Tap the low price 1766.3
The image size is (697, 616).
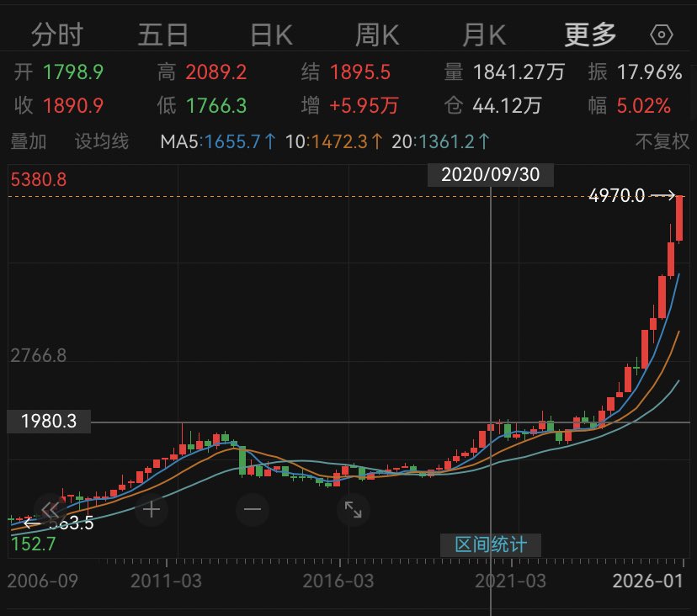216,106
